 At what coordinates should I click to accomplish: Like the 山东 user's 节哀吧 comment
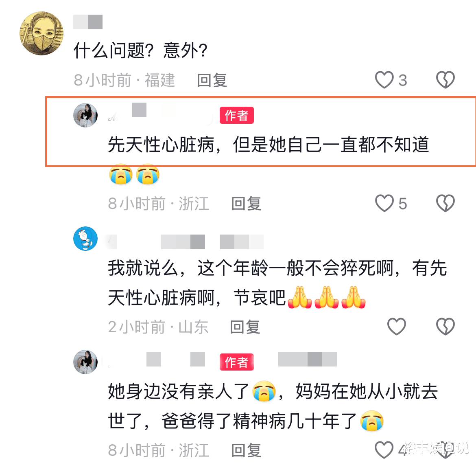[x=397, y=327]
